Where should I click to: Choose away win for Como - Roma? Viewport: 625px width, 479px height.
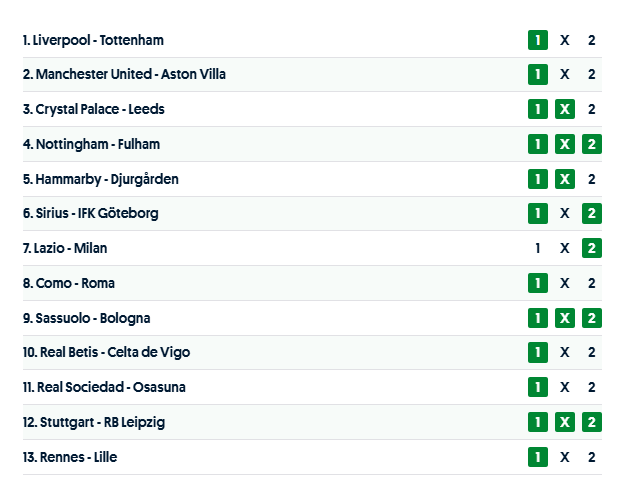point(592,283)
